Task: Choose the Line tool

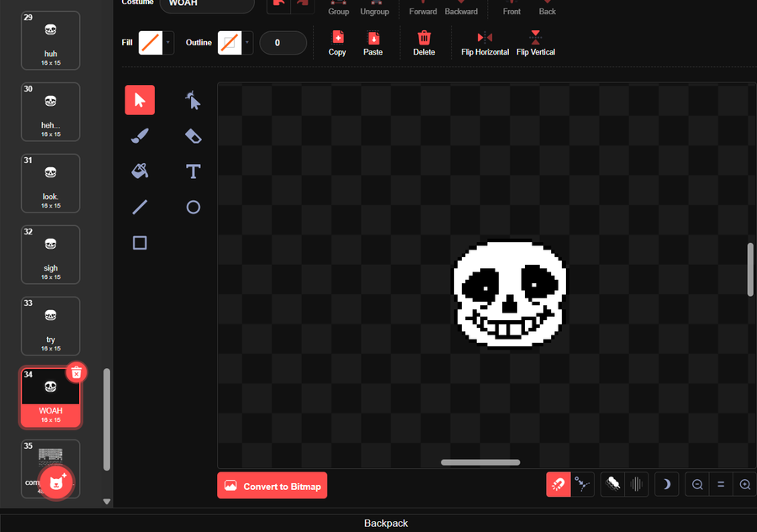Action: [140, 207]
